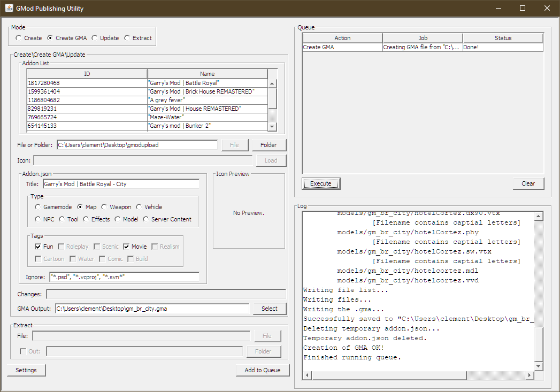Click the "Writing file list..." log line
The image size is (560, 392).
[x=346, y=290]
